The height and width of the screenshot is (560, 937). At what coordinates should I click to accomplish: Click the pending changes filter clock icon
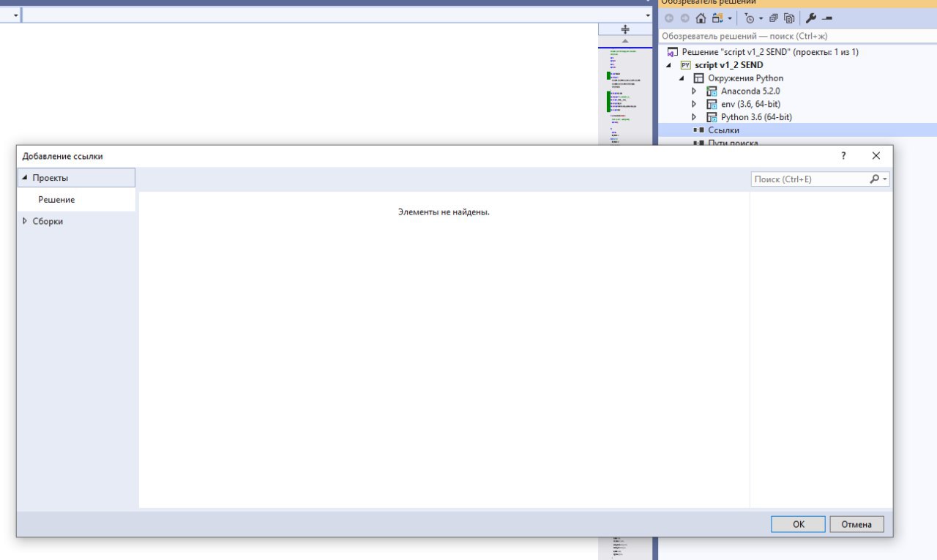[750, 18]
